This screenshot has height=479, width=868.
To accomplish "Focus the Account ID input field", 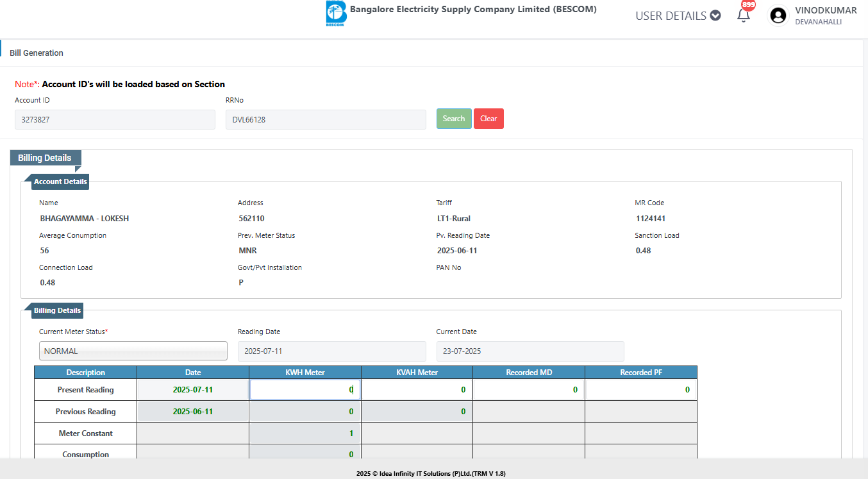I will (x=115, y=119).
